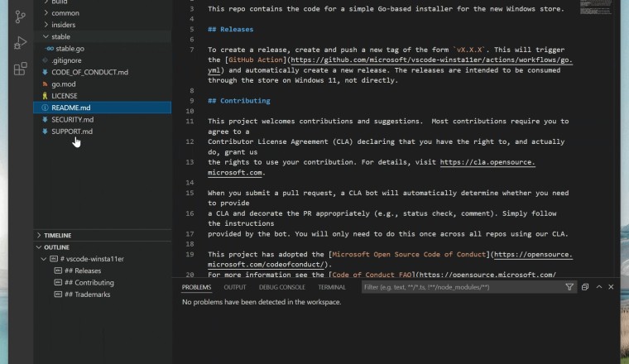Collapse the OUTLINE section
This screenshot has height=364, width=629.
click(x=39, y=247)
